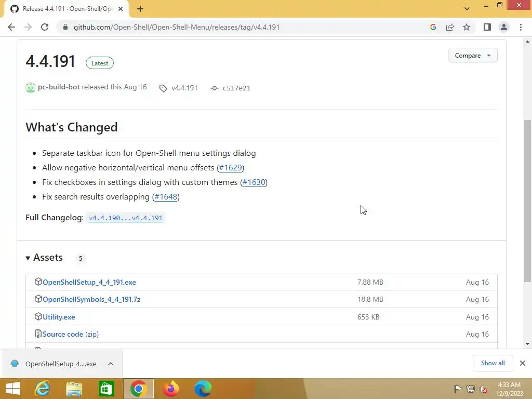Click the tag icon next to v4.4.191
The height and width of the screenshot is (399, 532).
click(163, 88)
